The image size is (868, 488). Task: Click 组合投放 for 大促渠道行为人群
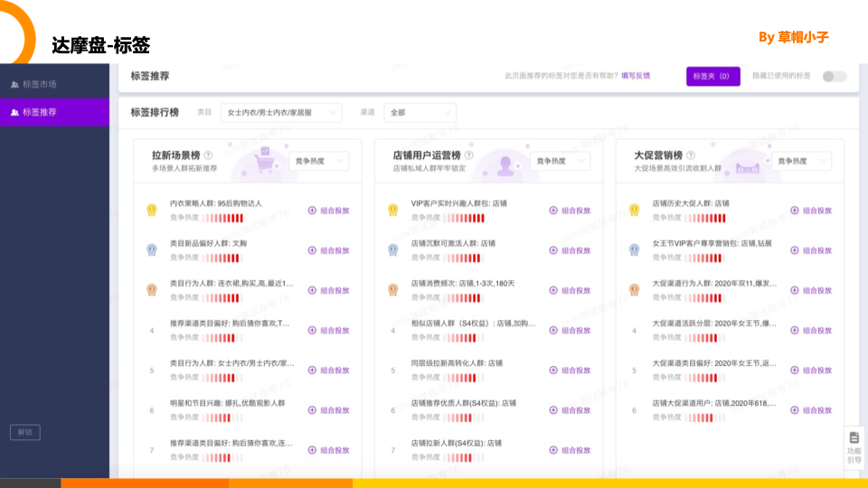coord(811,290)
